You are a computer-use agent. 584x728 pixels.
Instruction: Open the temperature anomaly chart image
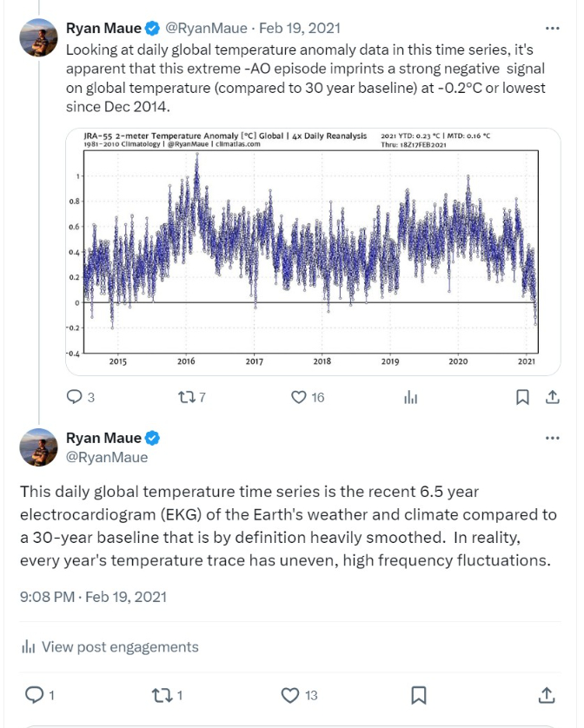[313, 252]
